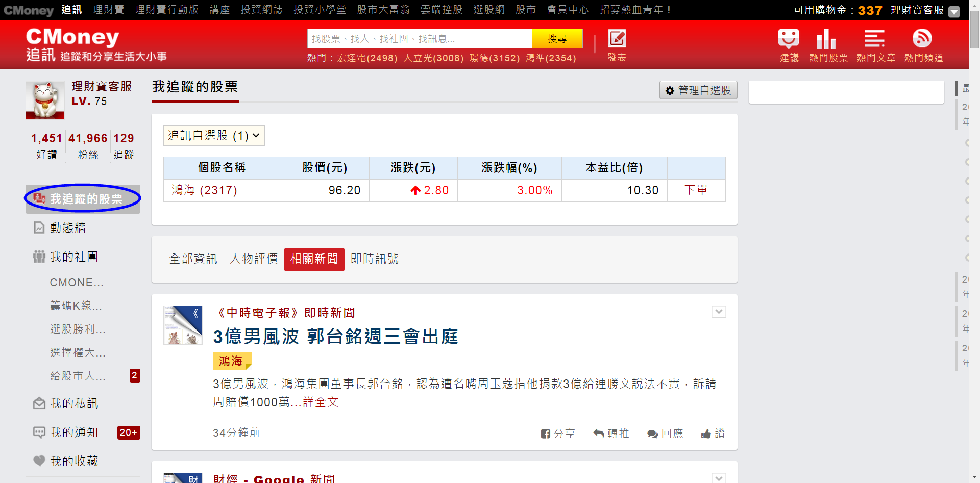This screenshot has width=980, height=483.
Task: Open 講座 in the top menu
Action: tap(219, 10)
